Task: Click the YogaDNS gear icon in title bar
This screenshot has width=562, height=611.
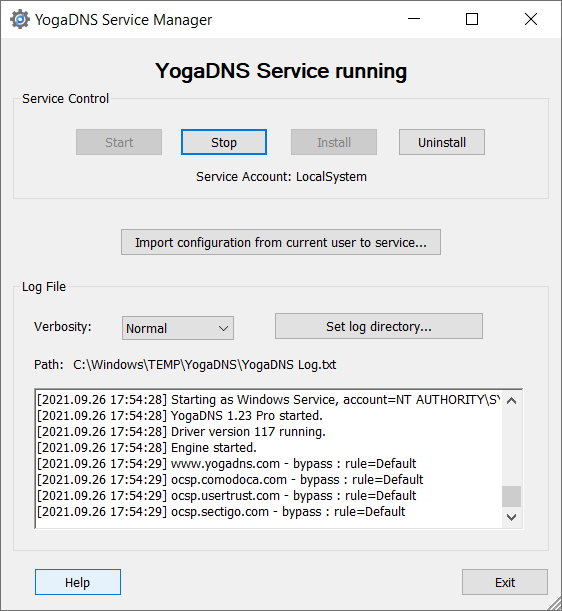Action: [x=19, y=19]
